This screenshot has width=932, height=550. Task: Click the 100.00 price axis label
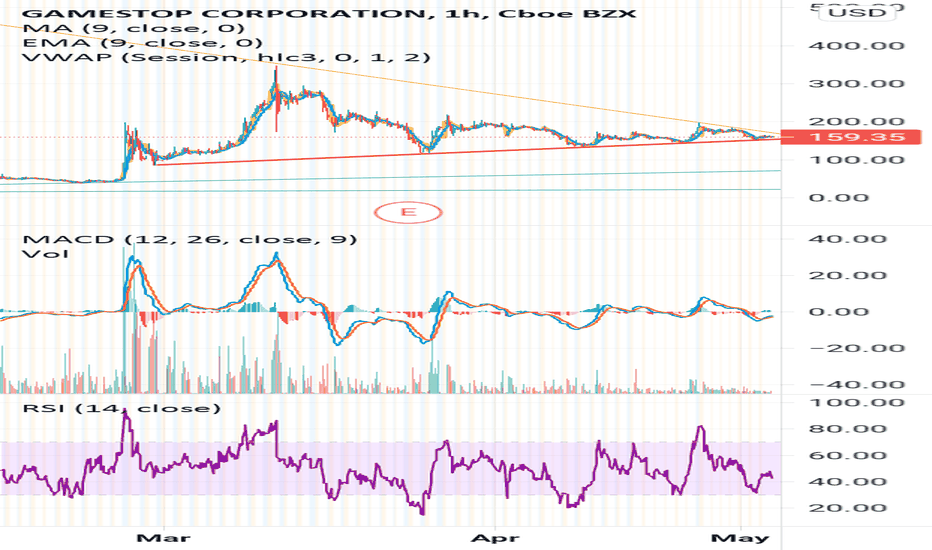coord(857,159)
